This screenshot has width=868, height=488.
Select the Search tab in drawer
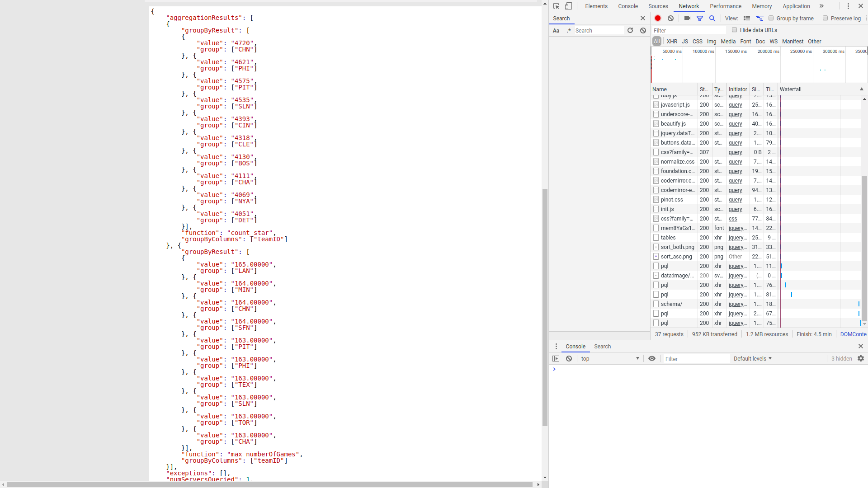point(602,347)
